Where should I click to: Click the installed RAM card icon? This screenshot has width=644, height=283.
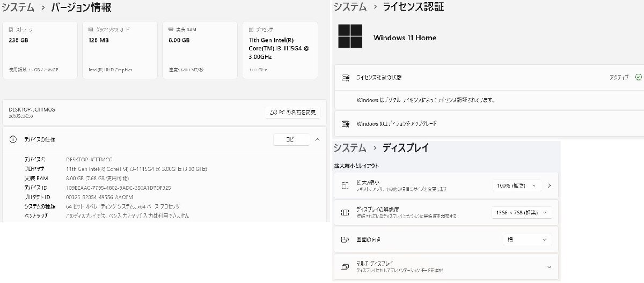point(171,29)
